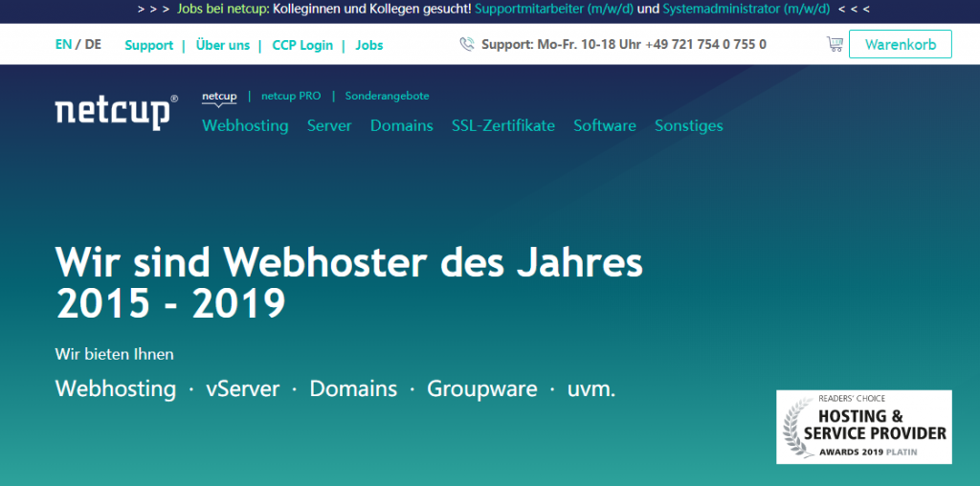Select the netcup PRO tab
980x486 pixels.
tap(291, 96)
